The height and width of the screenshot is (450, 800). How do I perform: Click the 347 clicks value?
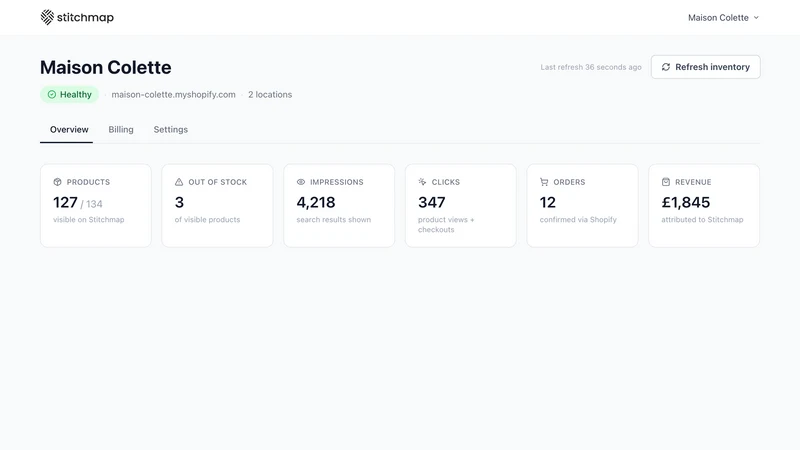point(432,203)
